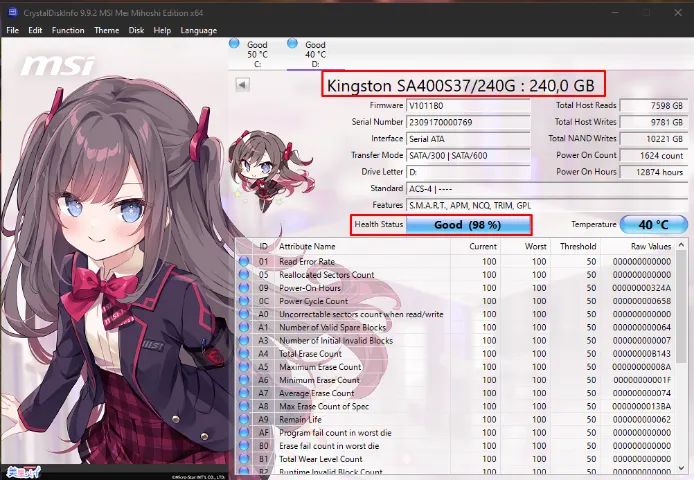Image resolution: width=694 pixels, height=480 pixels.
Task: Click Total NAND Writes value 10221 GB
Action: [x=653, y=139]
